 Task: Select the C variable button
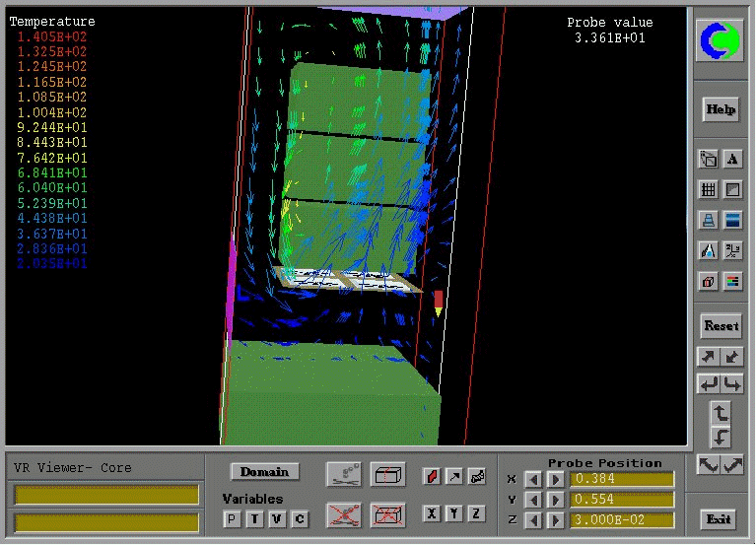pyautogui.click(x=300, y=518)
